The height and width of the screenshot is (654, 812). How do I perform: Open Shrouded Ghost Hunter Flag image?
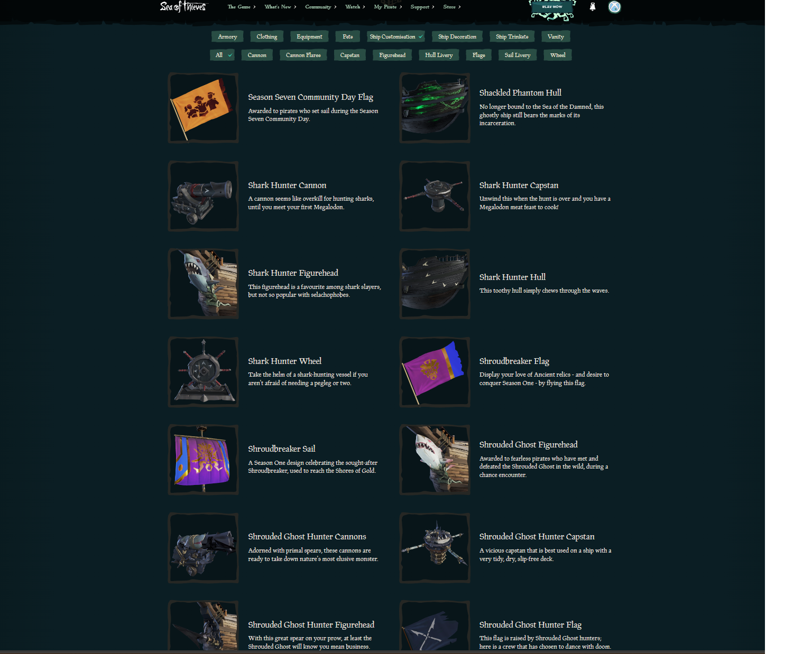click(x=435, y=626)
